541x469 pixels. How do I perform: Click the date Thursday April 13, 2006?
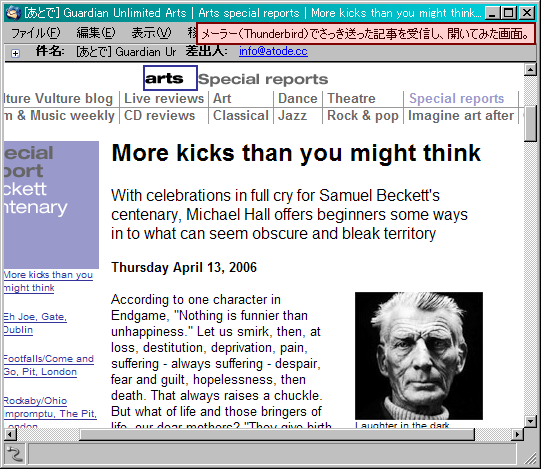tap(184, 267)
